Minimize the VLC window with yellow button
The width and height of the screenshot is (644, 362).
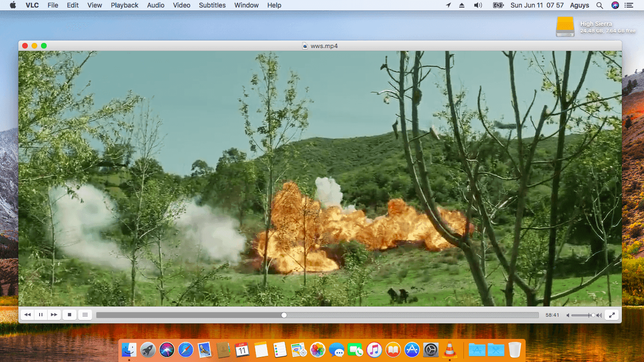[x=34, y=46]
